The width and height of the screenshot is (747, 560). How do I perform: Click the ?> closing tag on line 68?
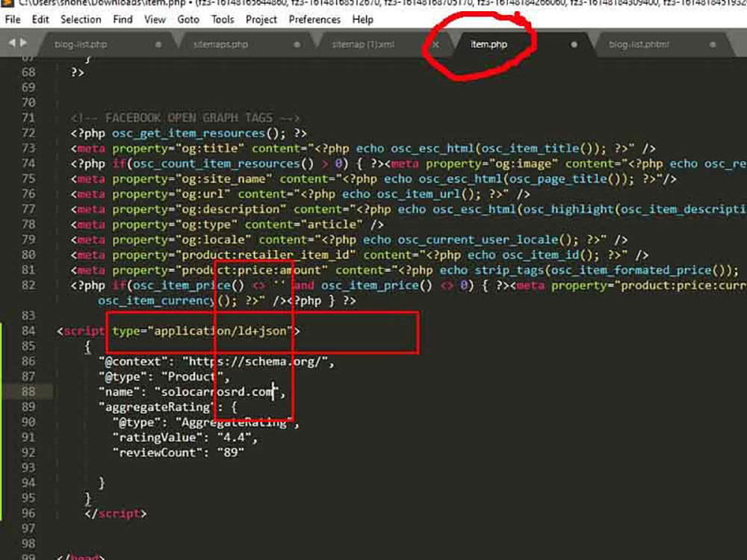(x=77, y=72)
